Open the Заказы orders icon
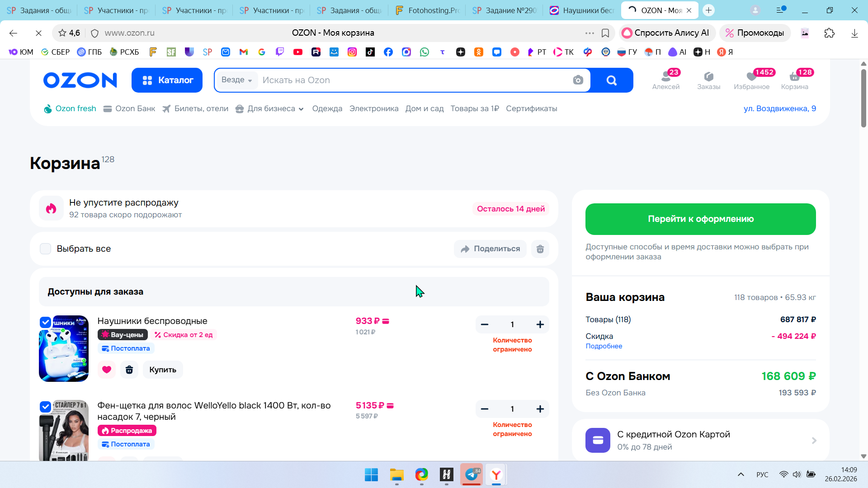 pos(708,77)
